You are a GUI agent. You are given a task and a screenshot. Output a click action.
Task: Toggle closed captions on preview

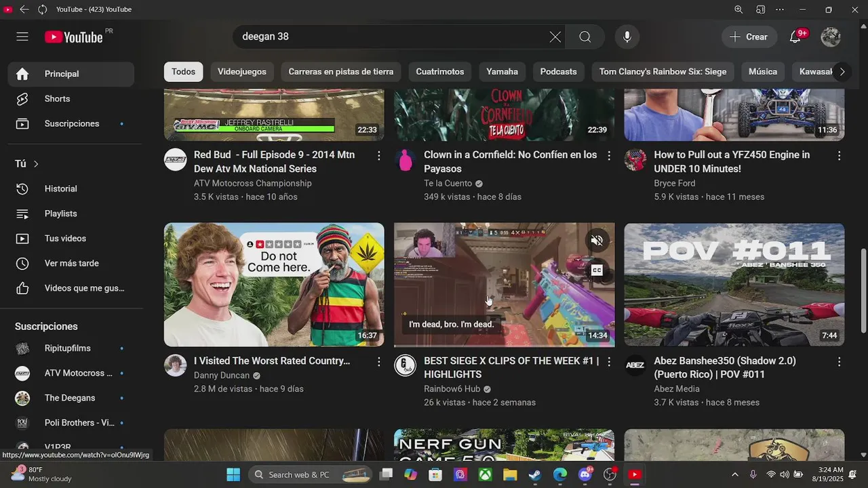point(597,270)
